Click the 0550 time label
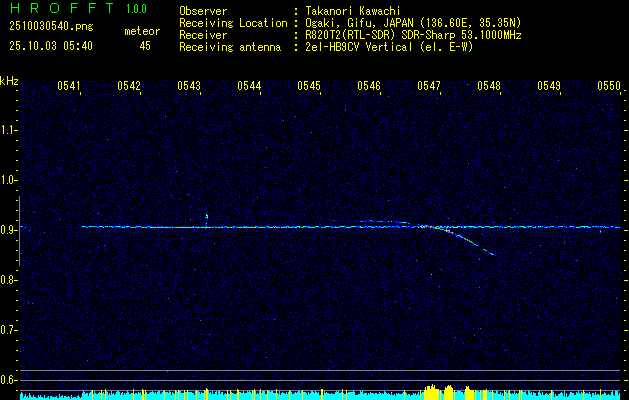 point(609,87)
